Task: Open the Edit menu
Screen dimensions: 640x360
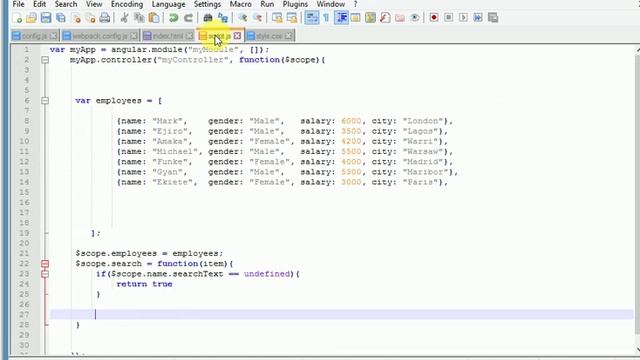Action: click(x=39, y=4)
